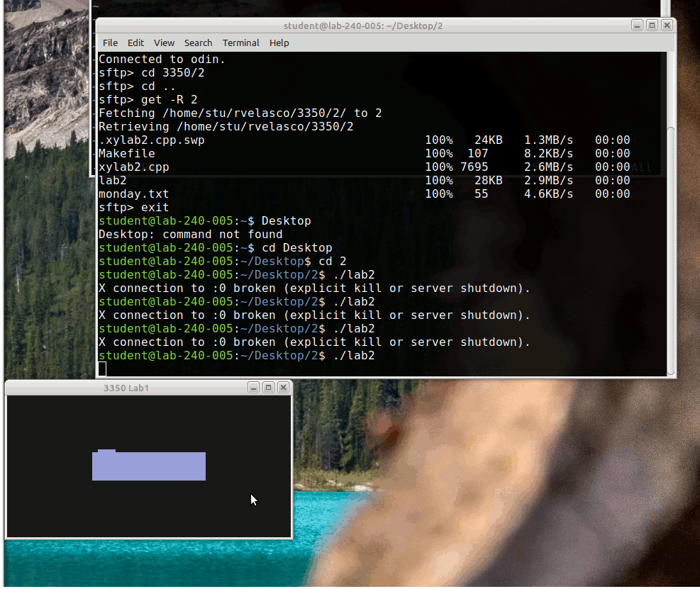This screenshot has width=700, height=589.
Task: Open the View menu in terminal
Action: 164,43
